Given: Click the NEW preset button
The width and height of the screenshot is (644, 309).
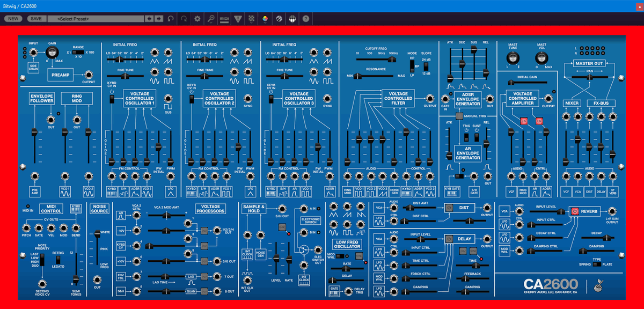Looking at the screenshot, I should [x=14, y=18].
